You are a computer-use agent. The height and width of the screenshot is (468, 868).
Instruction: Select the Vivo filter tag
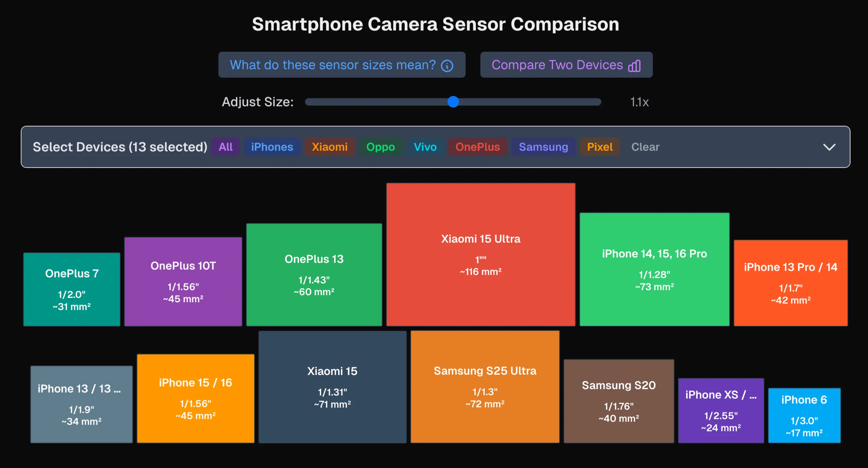425,147
